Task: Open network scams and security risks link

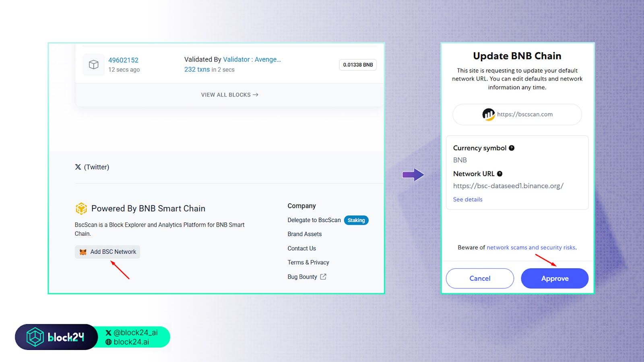Action: [531, 247]
